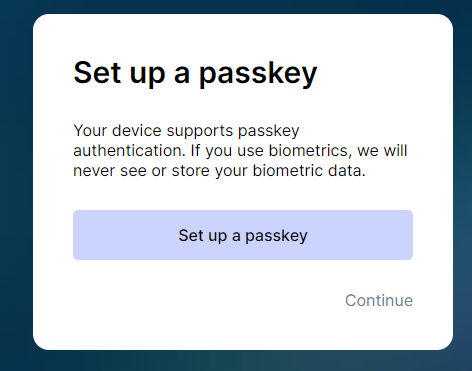Activate the wide passkey setup button

(x=243, y=235)
